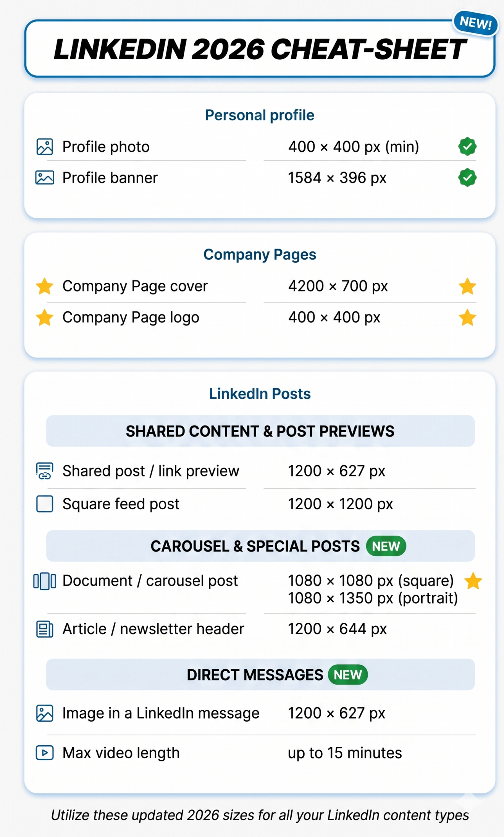Viewport: 504px width, 837px height.
Task: Click the Profile banner landscape icon
Action: coord(45,178)
